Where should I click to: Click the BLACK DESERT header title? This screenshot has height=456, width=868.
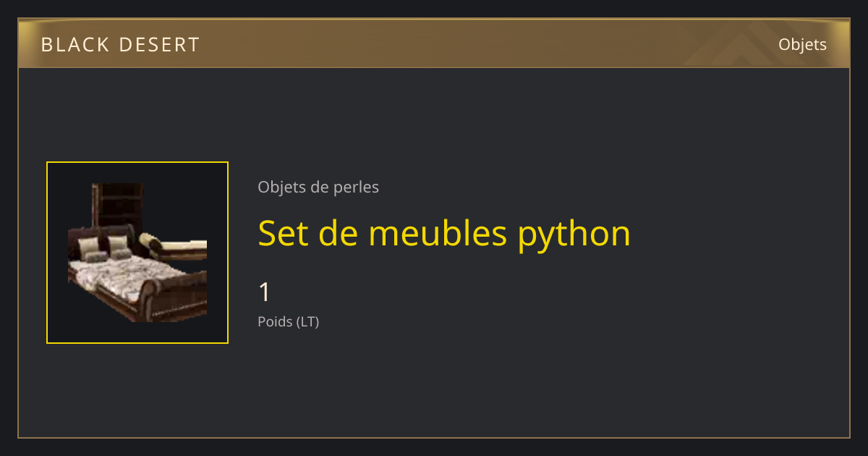pos(120,45)
